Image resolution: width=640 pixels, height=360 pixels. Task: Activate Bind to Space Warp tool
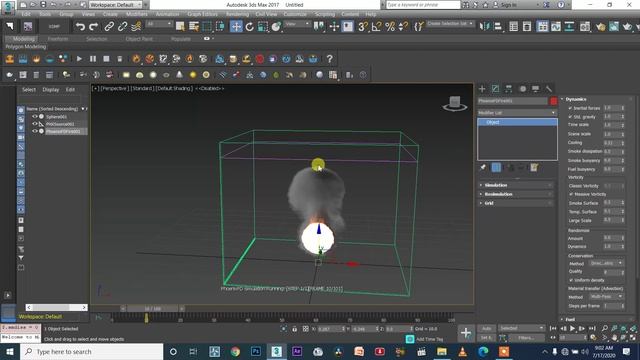(x=136, y=27)
